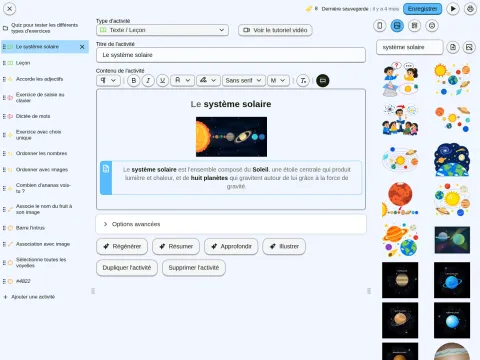Select Sélectionne toutes les voyelles activity
Screen dimensions: 480x360
(45, 262)
